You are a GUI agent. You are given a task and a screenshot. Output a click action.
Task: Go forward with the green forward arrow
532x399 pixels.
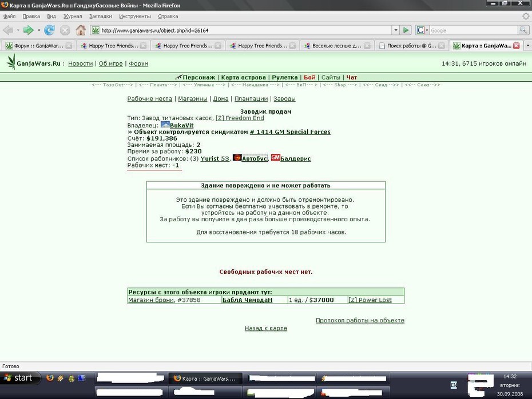[x=29, y=30]
